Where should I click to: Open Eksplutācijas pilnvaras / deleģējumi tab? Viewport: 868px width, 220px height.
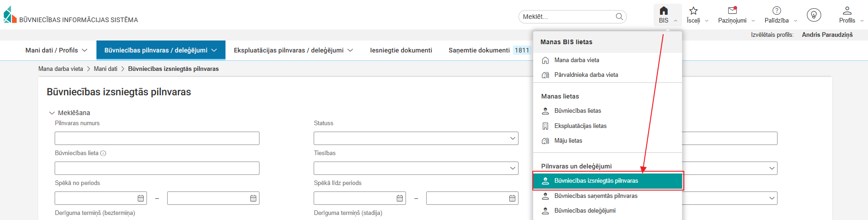(293, 50)
